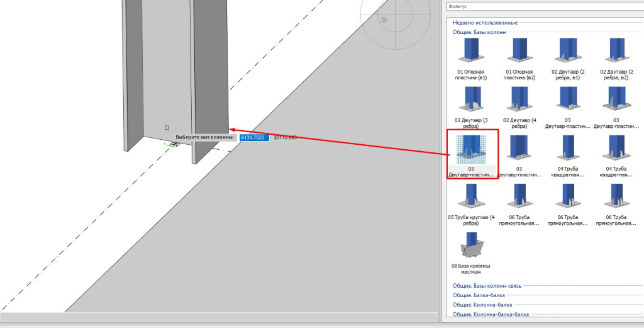Image resolution: width=644 pixels, height=328 pixels.
Task: Click the viewport horizontal scrollbar at bottom
Action: click(x=220, y=317)
